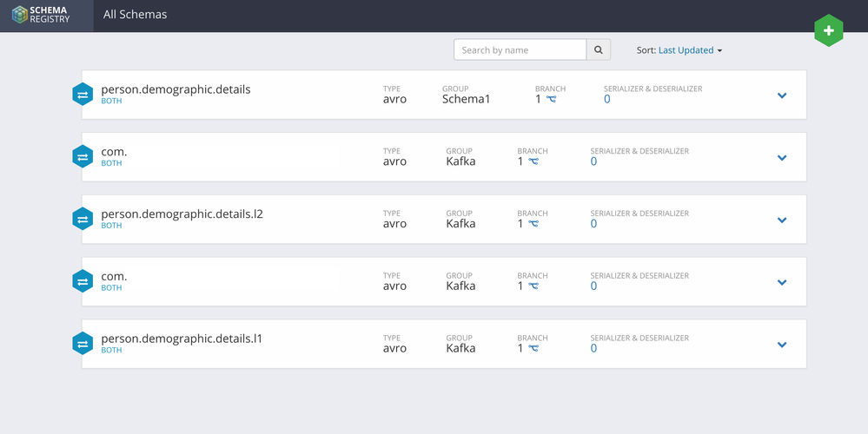Open the Sort: Last Updated dropdown
Image resolution: width=868 pixels, height=434 pixels.
click(690, 50)
